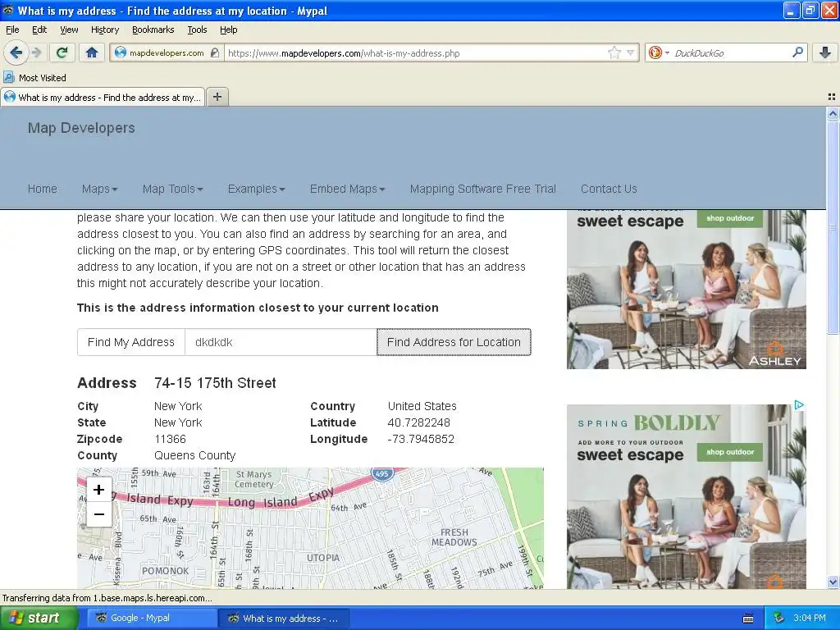Click the tray icon beside the clock

[x=778, y=619]
